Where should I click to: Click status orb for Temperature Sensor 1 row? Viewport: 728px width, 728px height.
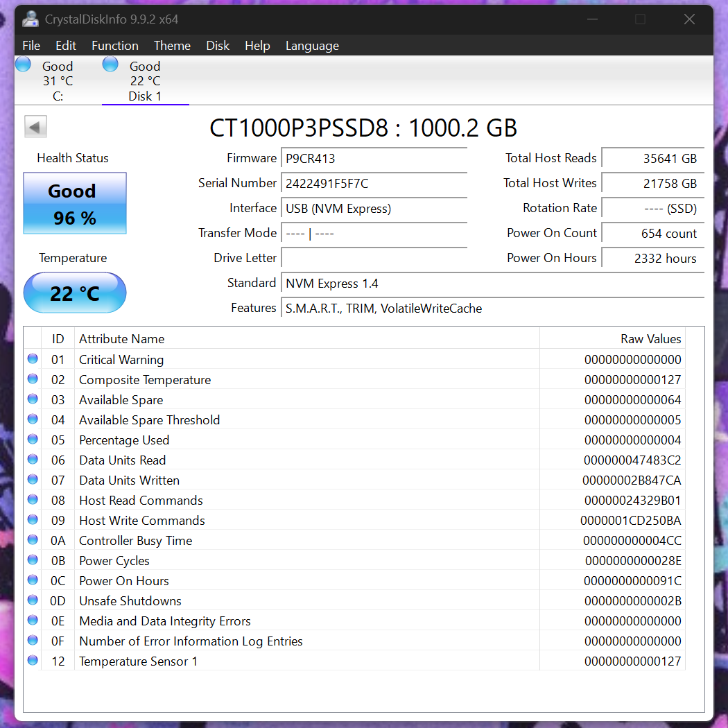click(33, 660)
